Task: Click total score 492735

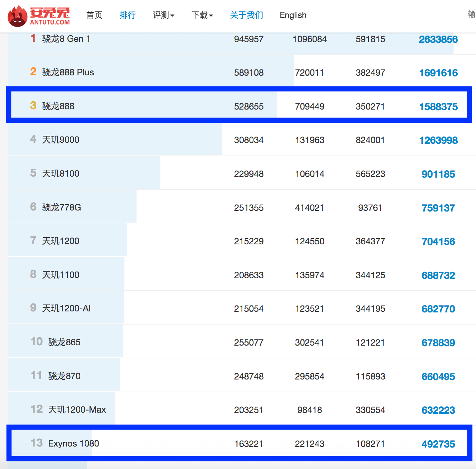Action: click(438, 444)
